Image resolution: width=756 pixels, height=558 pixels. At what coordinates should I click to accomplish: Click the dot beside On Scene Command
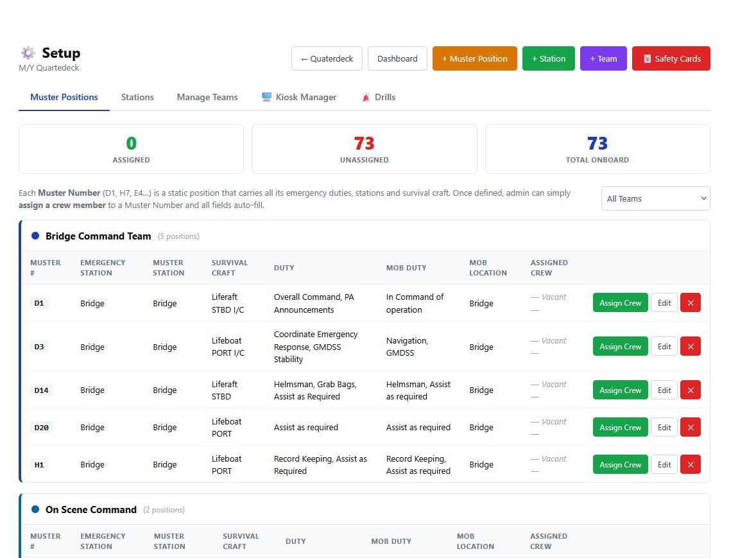tap(35, 509)
